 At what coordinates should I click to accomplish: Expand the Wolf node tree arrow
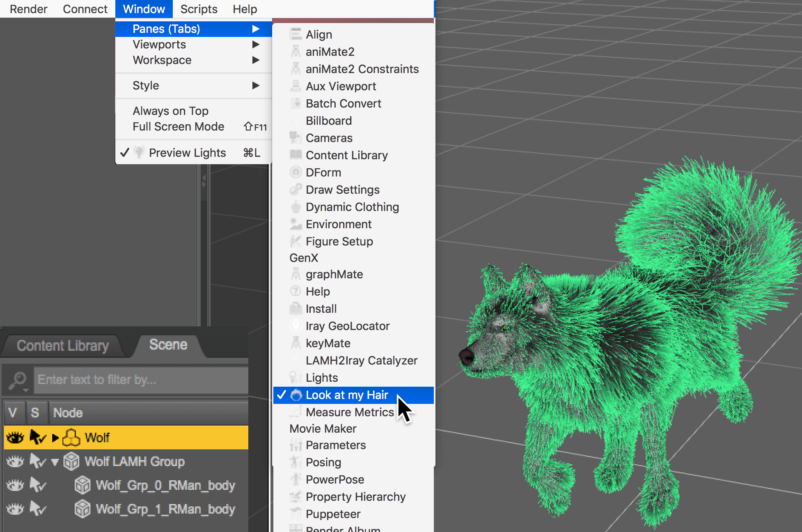55,438
